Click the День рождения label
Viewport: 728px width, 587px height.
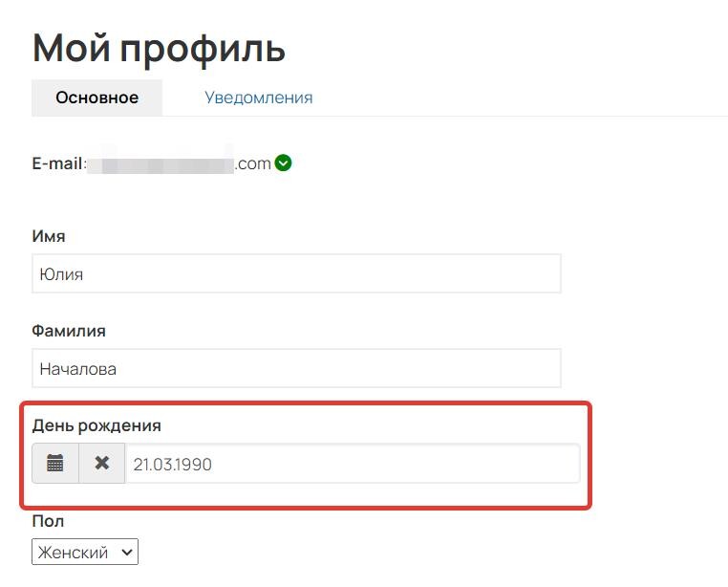click(x=96, y=425)
